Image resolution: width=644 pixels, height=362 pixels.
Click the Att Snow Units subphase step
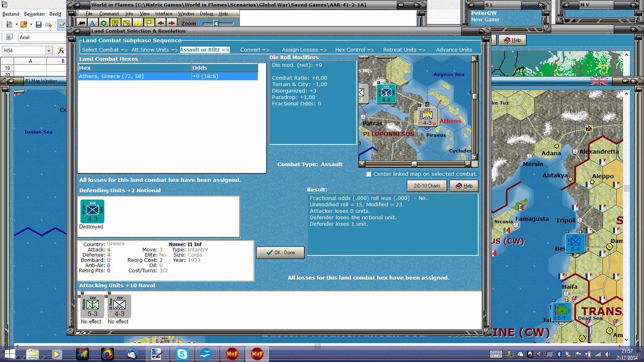coord(155,50)
